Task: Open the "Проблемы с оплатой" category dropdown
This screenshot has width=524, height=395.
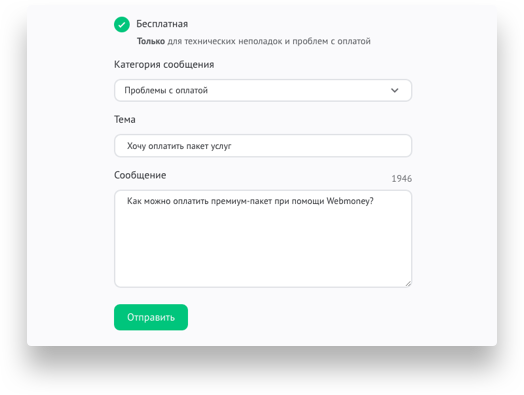Action: point(263,90)
